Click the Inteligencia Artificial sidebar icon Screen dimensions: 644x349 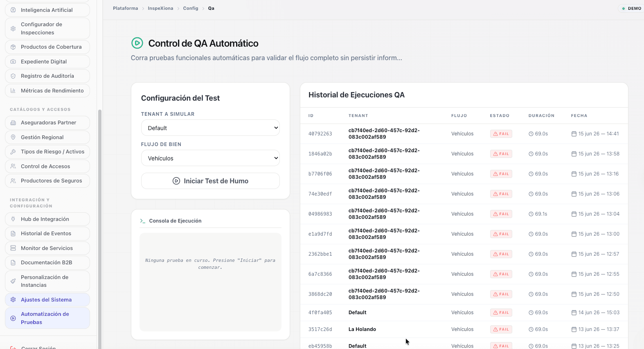[x=13, y=10]
